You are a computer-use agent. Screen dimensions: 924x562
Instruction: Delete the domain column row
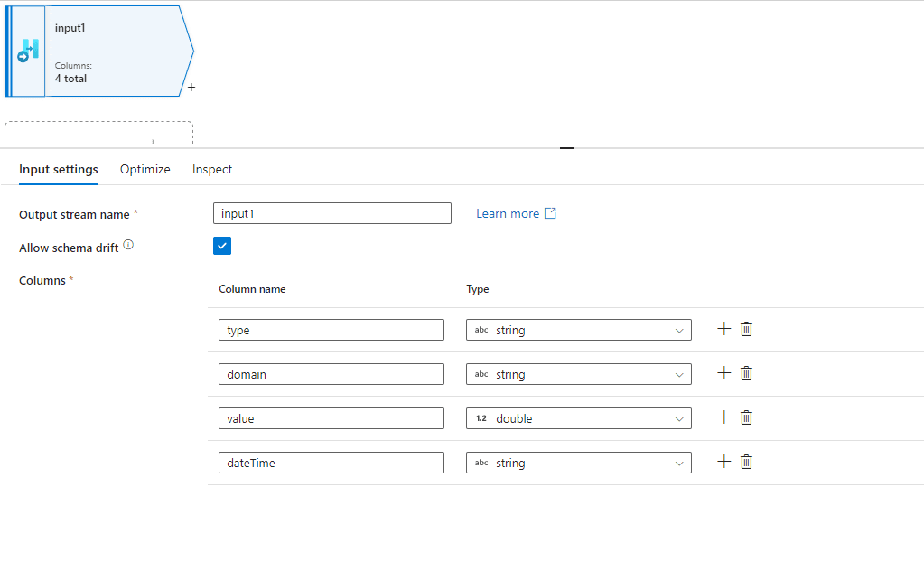746,373
